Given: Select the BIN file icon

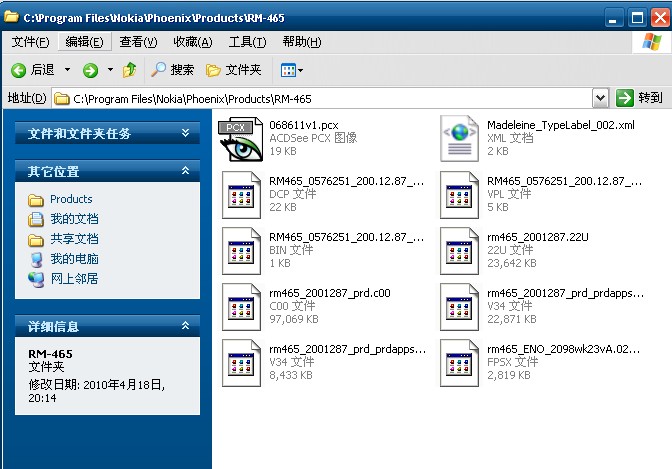Looking at the screenshot, I should pyautogui.click(x=241, y=251).
